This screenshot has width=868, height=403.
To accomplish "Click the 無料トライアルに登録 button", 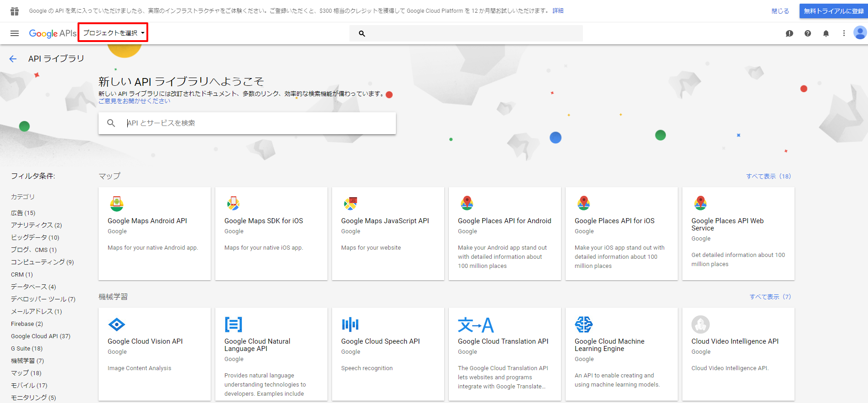I will pyautogui.click(x=833, y=11).
